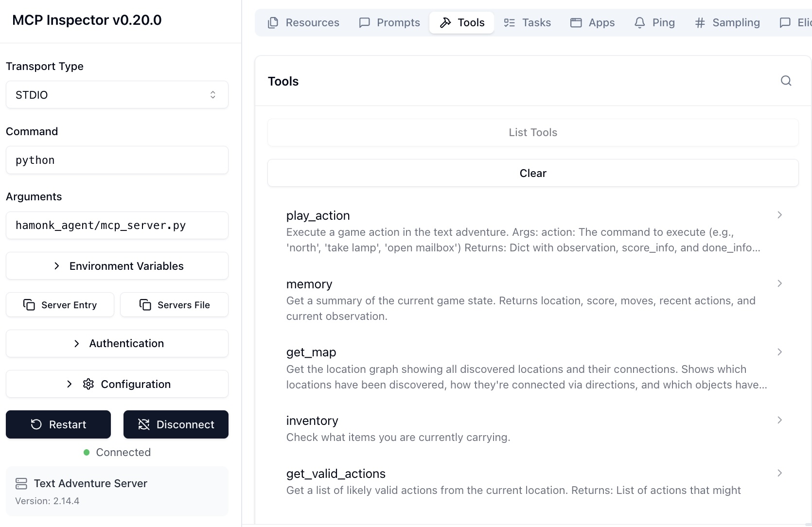Click the bell icon next to Ping
Screen dimensions: 812x527
pos(639,22)
